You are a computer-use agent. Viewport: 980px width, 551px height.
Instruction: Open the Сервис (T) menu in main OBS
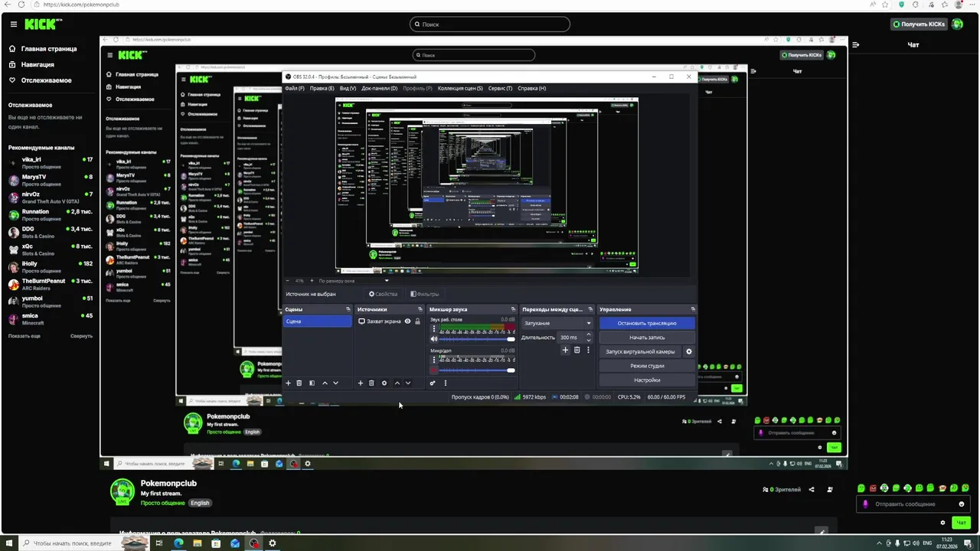[500, 88]
